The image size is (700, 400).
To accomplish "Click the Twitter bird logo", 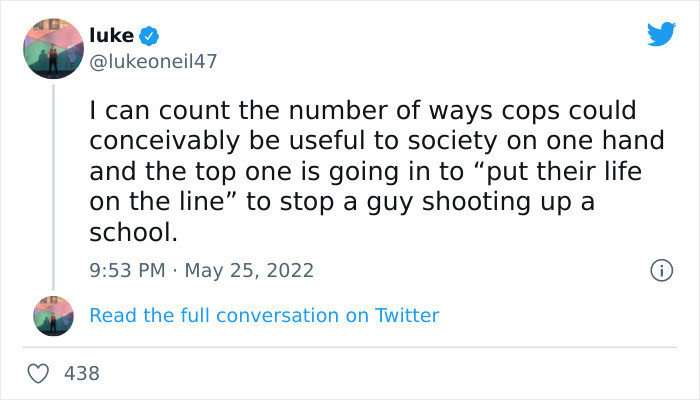I will [661, 34].
